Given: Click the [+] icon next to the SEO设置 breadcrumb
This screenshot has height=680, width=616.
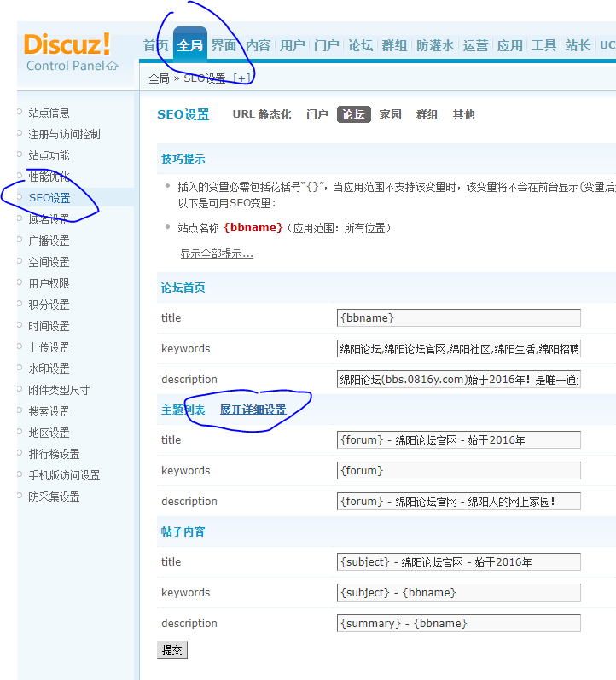Looking at the screenshot, I should click(244, 78).
